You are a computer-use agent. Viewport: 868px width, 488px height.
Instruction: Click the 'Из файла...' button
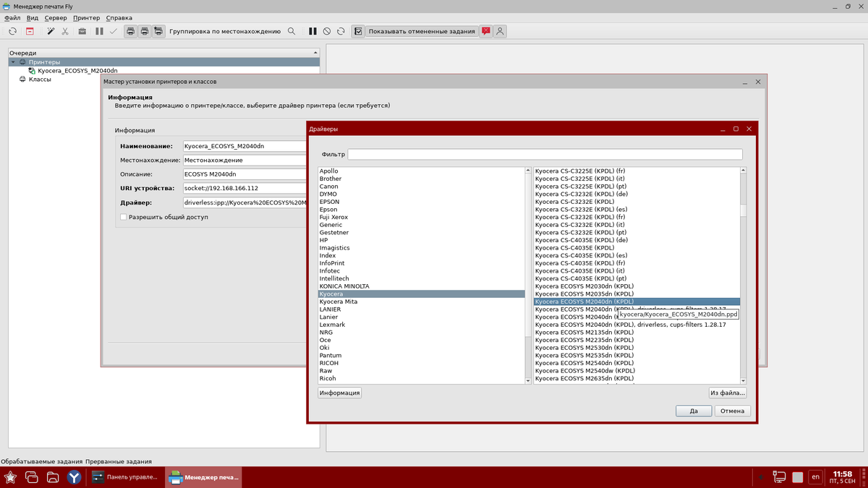point(728,393)
